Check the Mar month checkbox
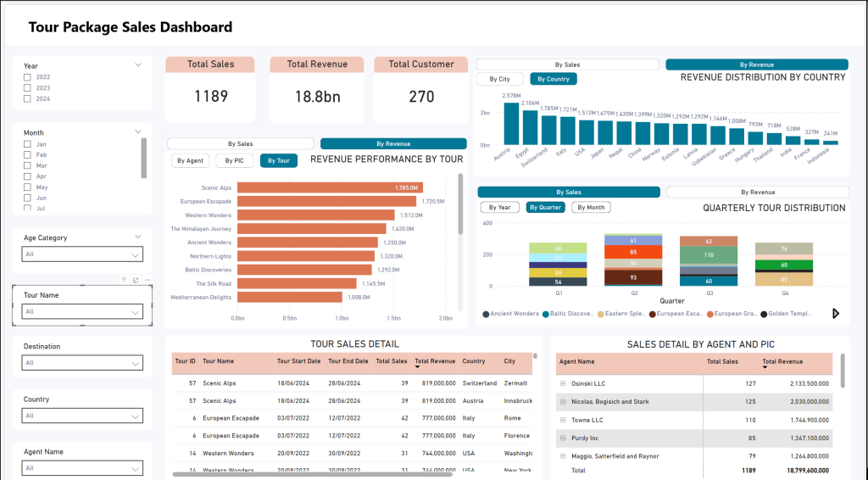Image resolution: width=868 pixels, height=480 pixels. coord(27,165)
